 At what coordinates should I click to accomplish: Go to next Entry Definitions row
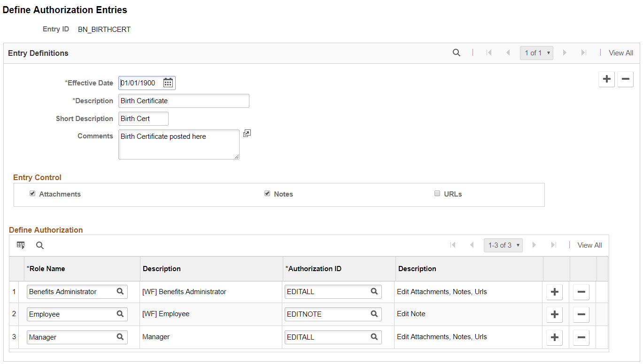565,53
